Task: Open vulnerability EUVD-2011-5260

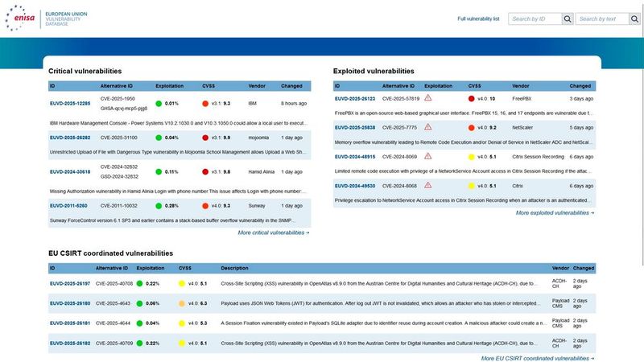Action: pyautogui.click(x=68, y=206)
